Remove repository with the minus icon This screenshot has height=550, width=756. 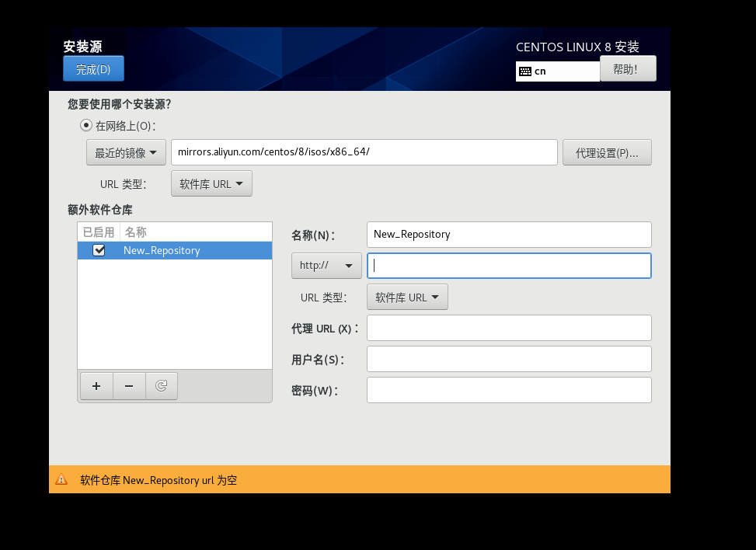(x=129, y=386)
